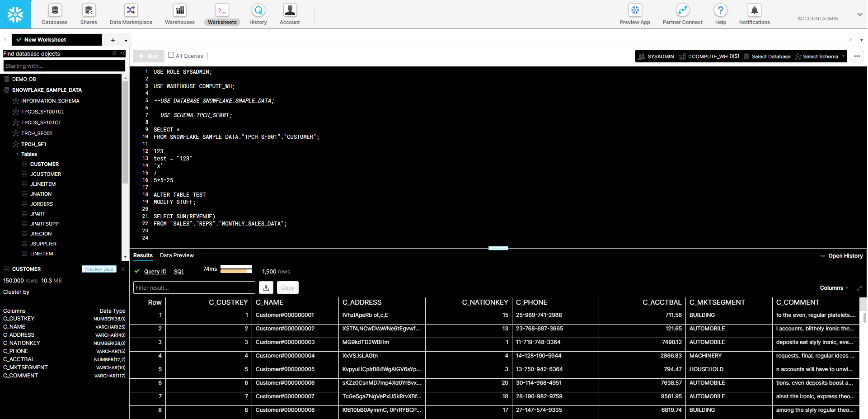Screen dimensions: 868x419
Task: Open the tab list dropdown at far right
Action: (x=862, y=40)
